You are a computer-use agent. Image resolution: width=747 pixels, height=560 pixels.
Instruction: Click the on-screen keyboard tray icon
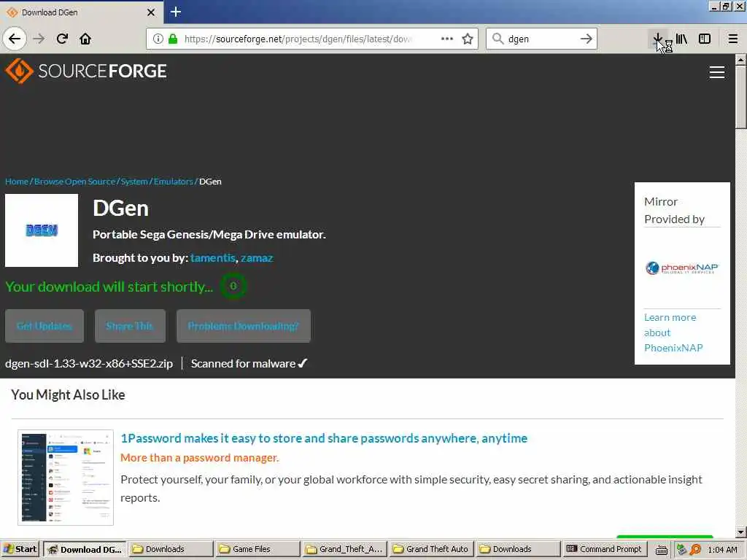coord(661,550)
